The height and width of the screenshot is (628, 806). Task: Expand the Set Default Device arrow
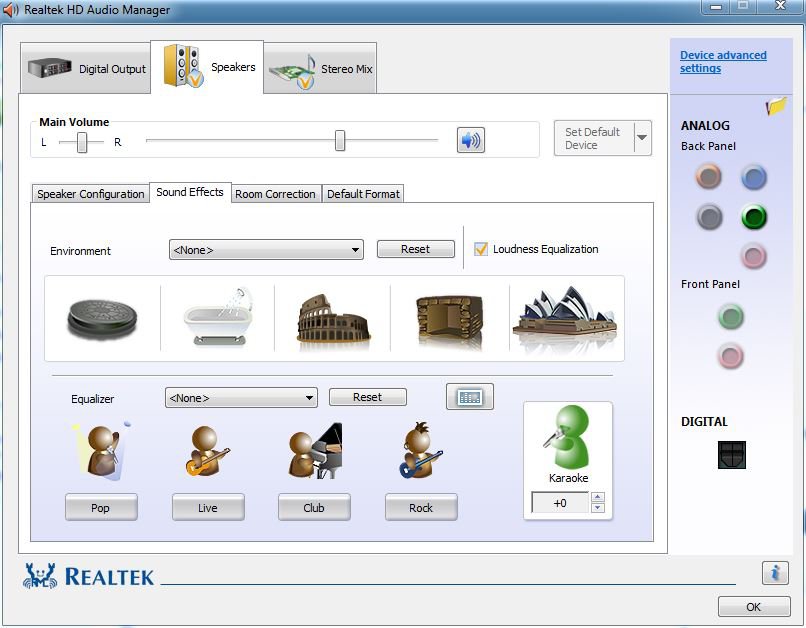point(642,138)
